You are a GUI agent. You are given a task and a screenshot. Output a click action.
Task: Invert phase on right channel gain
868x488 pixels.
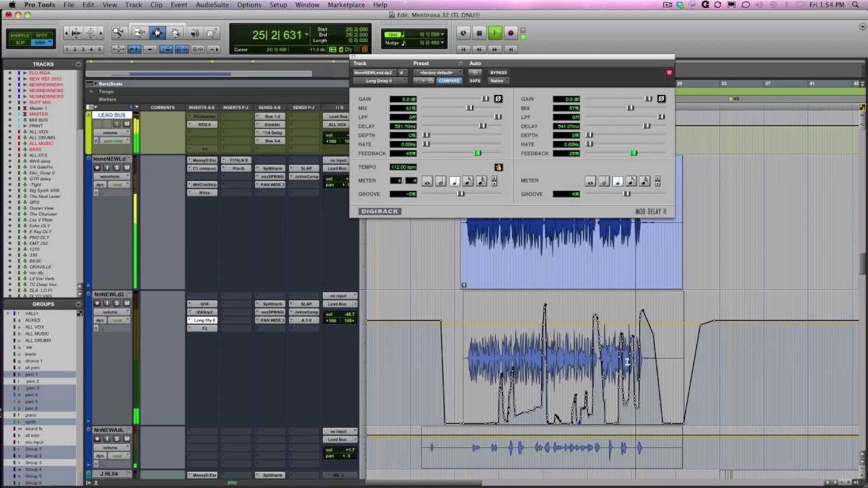[661, 99]
